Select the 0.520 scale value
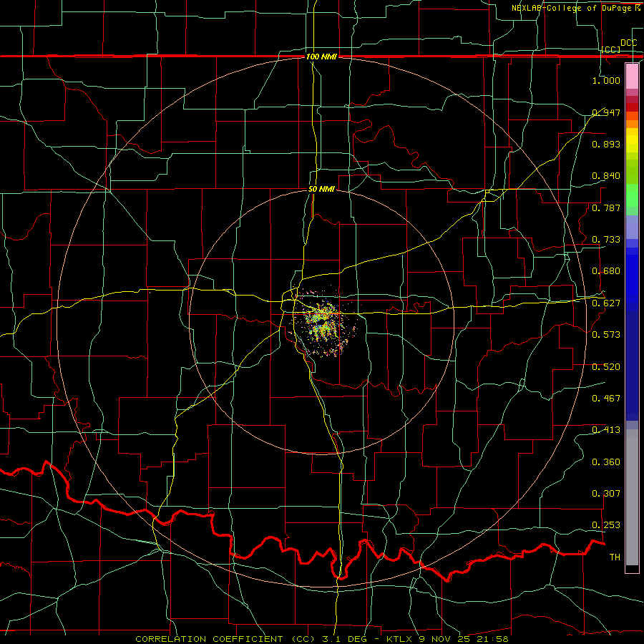644x644 pixels. pyautogui.click(x=606, y=367)
